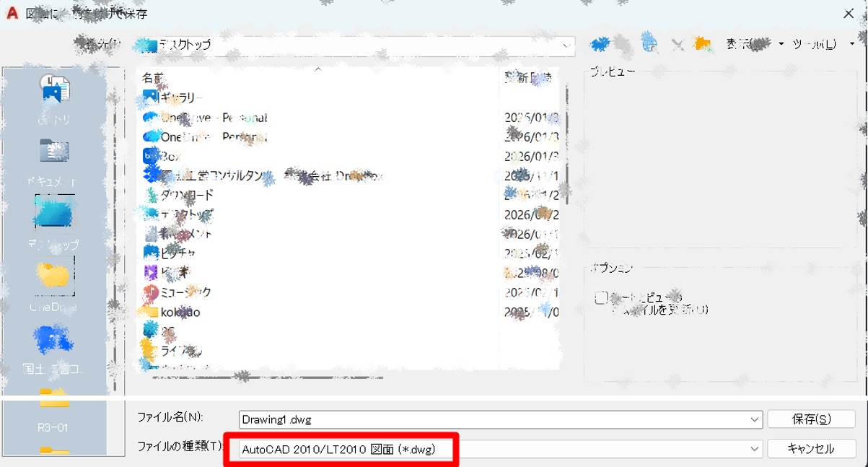Click the Back navigation arrow icon
This screenshot has width=868, height=467.
coord(600,45)
